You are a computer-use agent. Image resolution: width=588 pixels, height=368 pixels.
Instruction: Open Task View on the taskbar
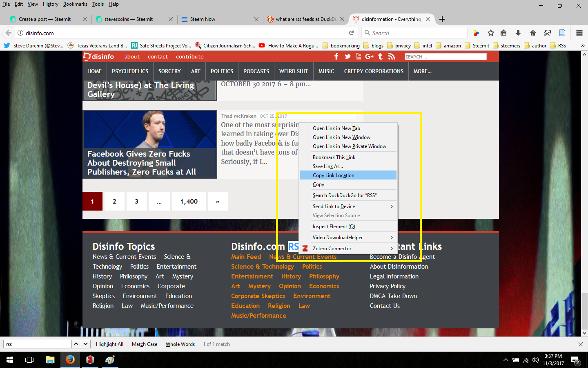[29, 360]
